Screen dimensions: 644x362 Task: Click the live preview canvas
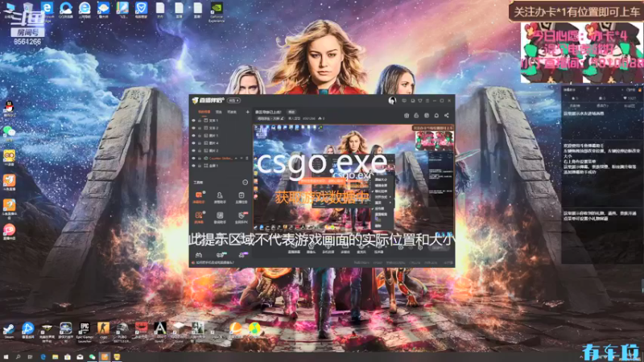pyautogui.click(x=353, y=178)
